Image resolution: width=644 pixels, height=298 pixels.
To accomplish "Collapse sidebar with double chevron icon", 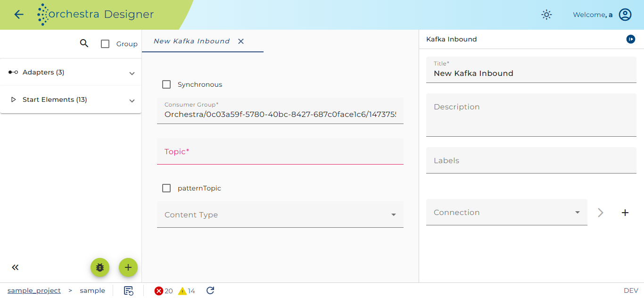I will click(x=15, y=267).
